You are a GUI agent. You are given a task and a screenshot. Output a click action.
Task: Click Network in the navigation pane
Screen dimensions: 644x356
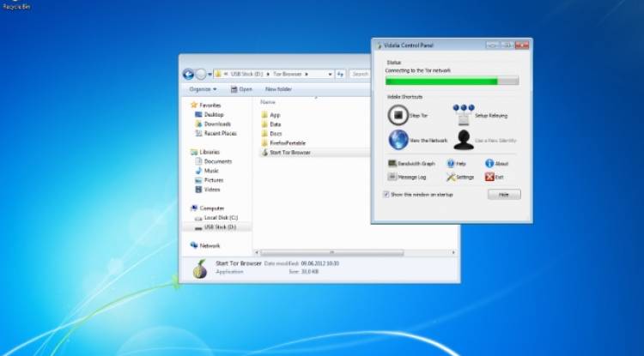click(205, 245)
